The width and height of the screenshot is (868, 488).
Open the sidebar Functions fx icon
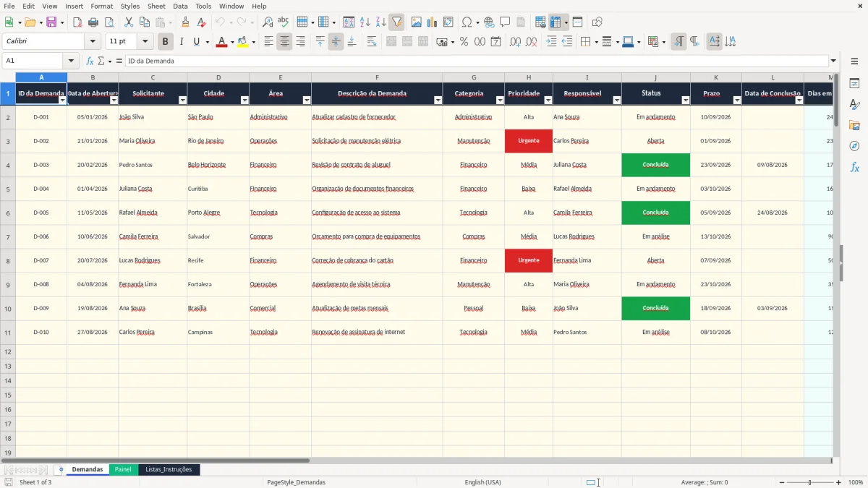pyautogui.click(x=854, y=167)
